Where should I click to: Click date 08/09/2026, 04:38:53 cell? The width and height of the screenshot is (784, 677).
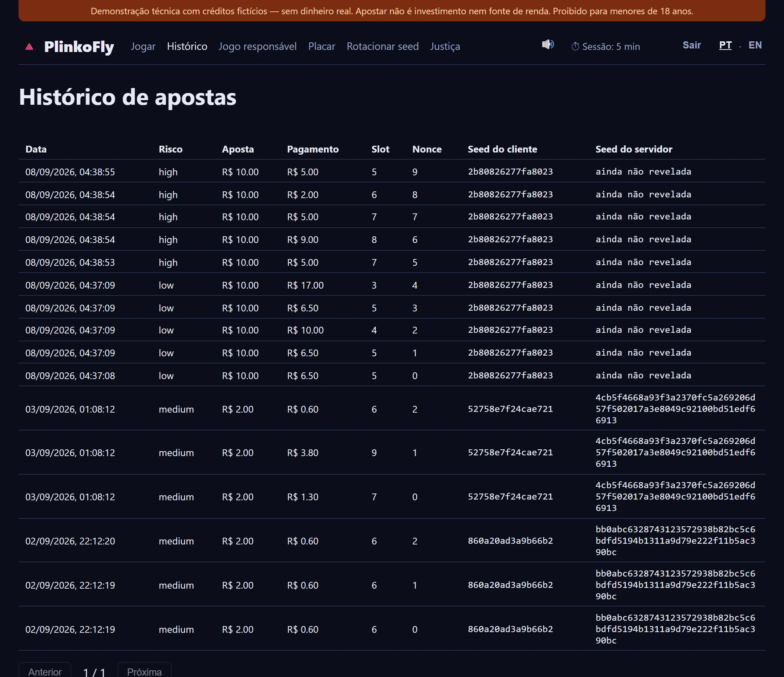tap(70, 262)
